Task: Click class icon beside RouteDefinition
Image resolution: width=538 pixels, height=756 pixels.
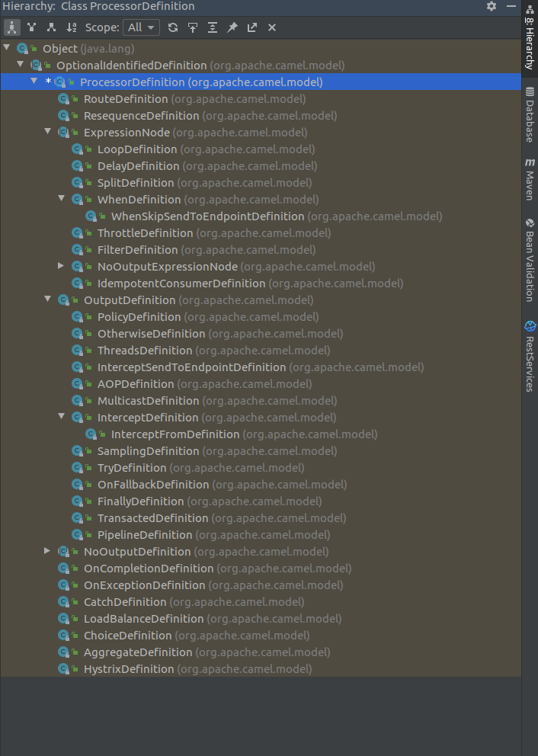Action: point(64,99)
